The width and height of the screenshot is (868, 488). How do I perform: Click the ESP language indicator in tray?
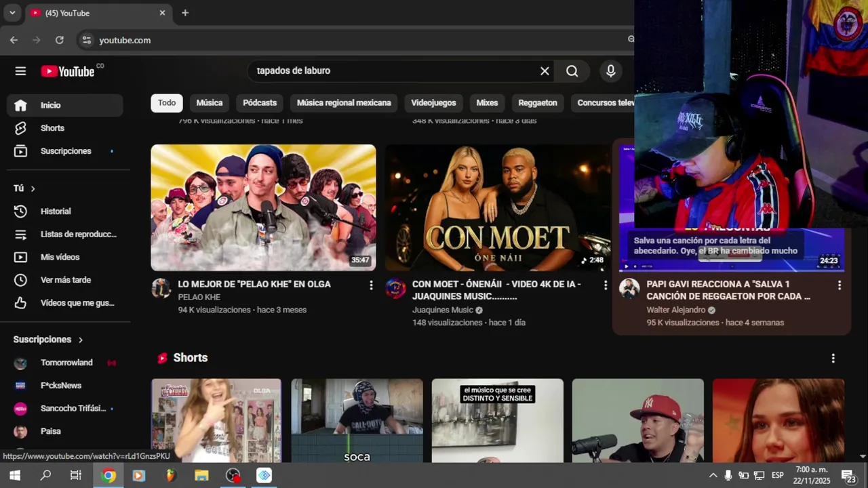tap(778, 475)
